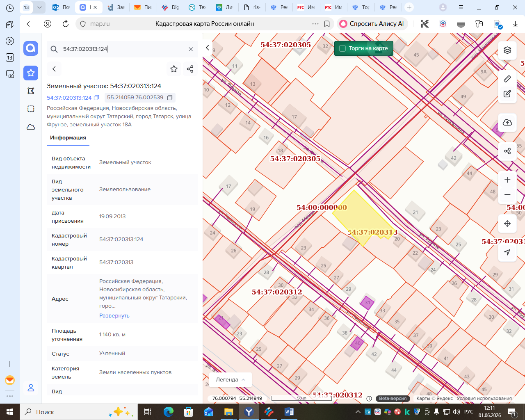
Task: Open the edit/draw tool on map
Action: coord(507,94)
